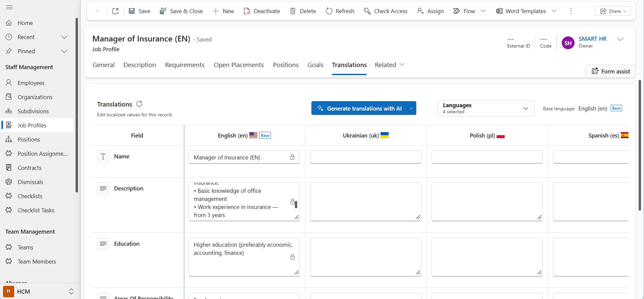Expand the Recent section in sidebar
644x299 pixels.
tap(64, 37)
